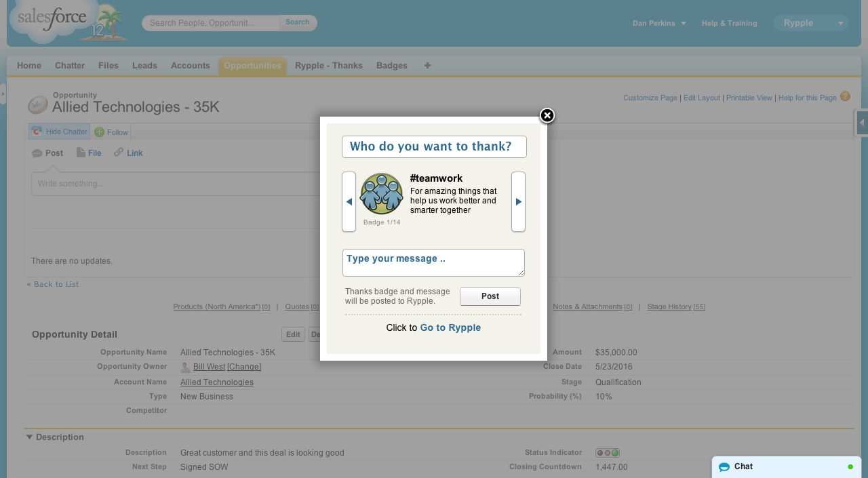
Task: Click the [Change] owner link
Action: coord(244,367)
